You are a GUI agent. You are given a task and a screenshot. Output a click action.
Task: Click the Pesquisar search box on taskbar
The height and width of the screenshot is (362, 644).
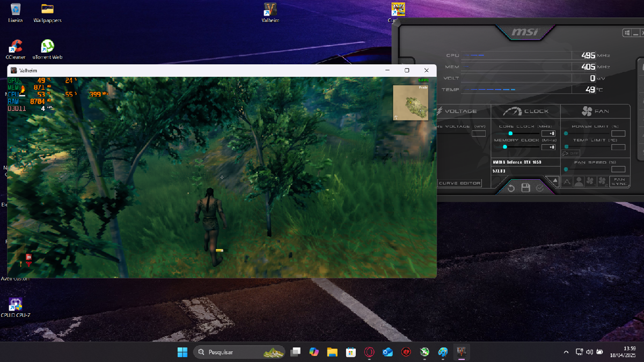(x=240, y=352)
